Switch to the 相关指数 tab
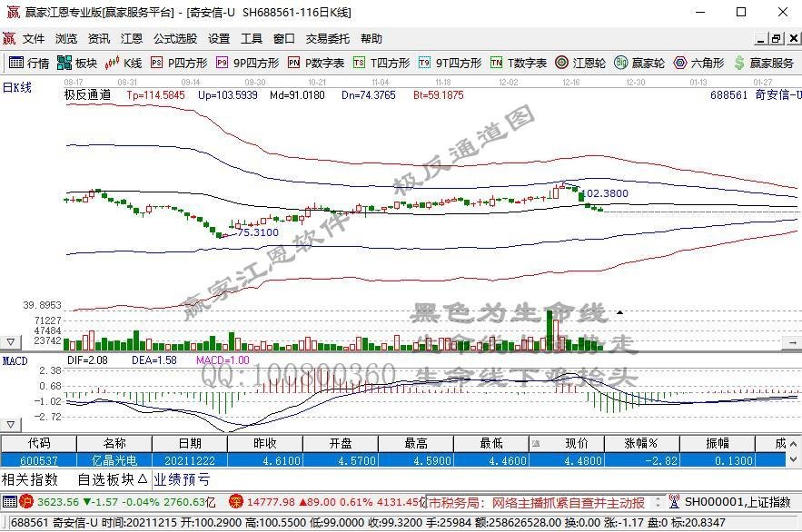The height and width of the screenshot is (532, 802). [x=30, y=479]
